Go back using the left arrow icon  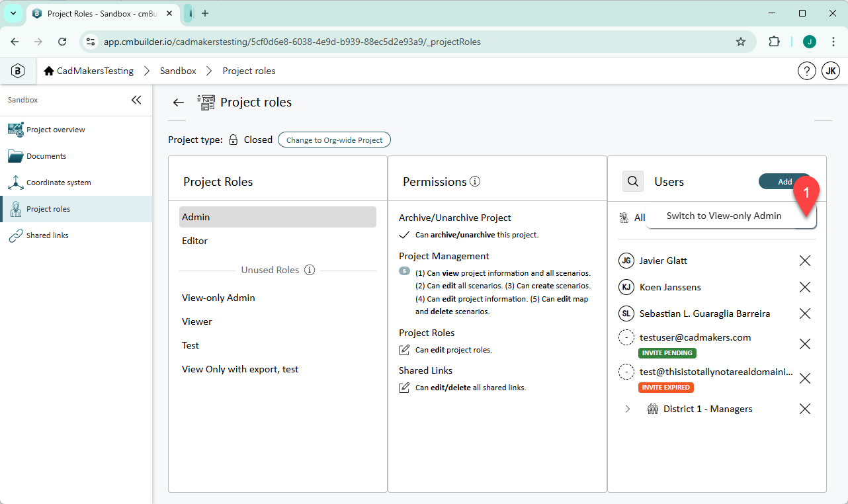178,103
